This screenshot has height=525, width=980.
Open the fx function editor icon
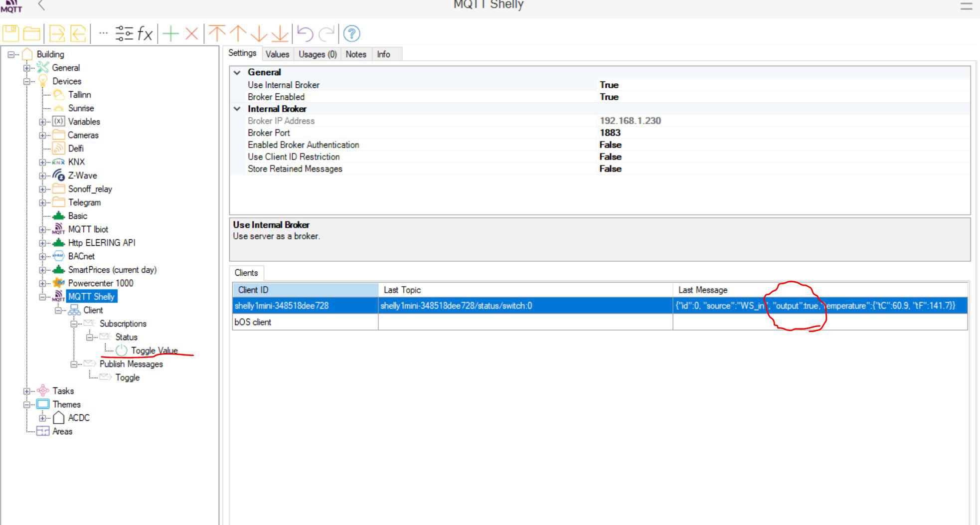(145, 33)
